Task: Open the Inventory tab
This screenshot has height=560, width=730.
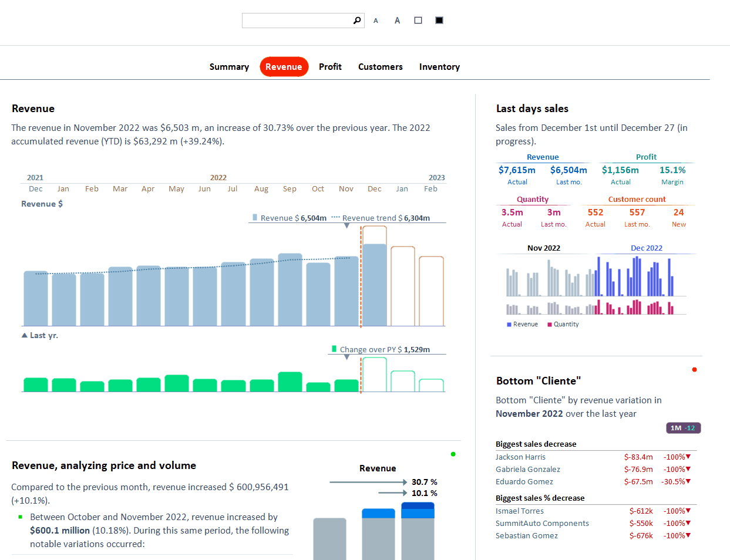Action: (x=439, y=67)
